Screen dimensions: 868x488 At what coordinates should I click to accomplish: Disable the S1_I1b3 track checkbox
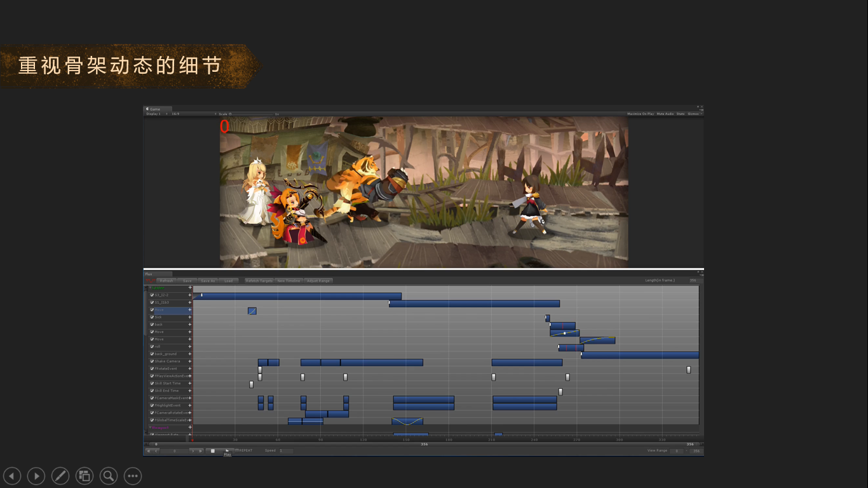coord(152,302)
